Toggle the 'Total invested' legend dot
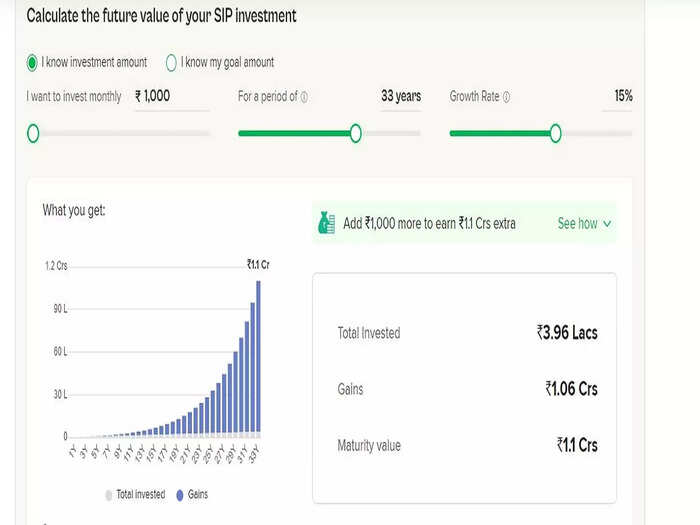The height and width of the screenshot is (525, 700). [108, 495]
